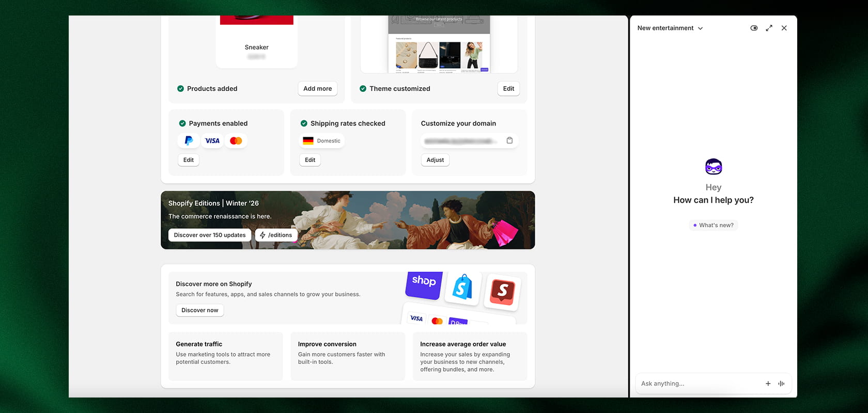Click the Products added green checkmark

pyautogui.click(x=180, y=89)
